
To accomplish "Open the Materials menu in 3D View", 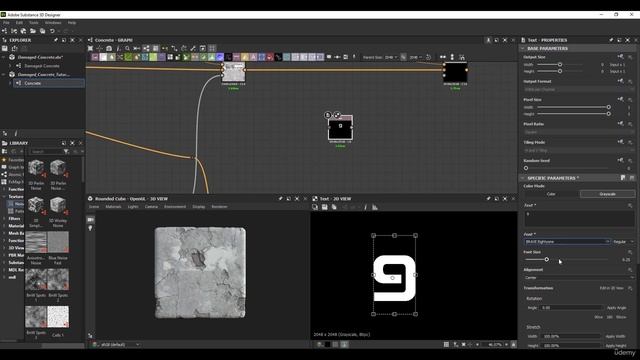I will [x=113, y=207].
